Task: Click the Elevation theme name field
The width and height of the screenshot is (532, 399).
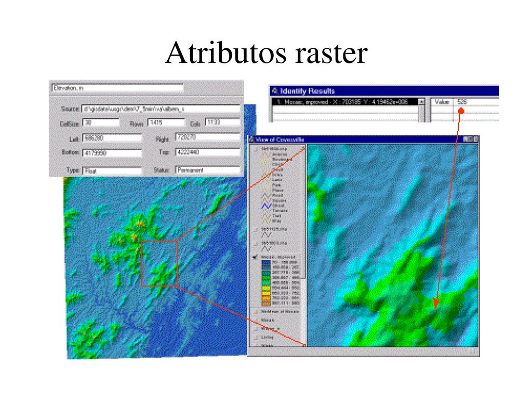Action: click(x=117, y=88)
